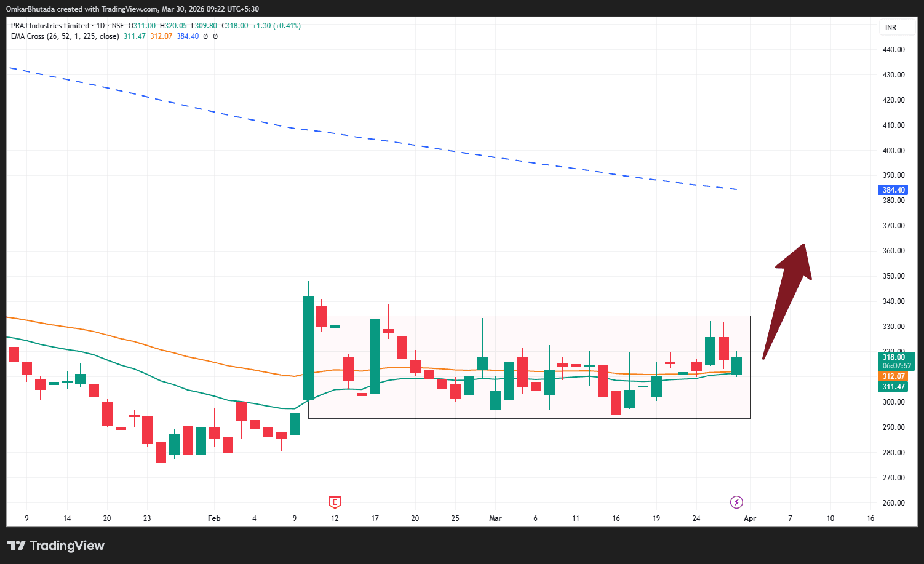Click the close value C318.00
924x564 pixels.
point(235,26)
